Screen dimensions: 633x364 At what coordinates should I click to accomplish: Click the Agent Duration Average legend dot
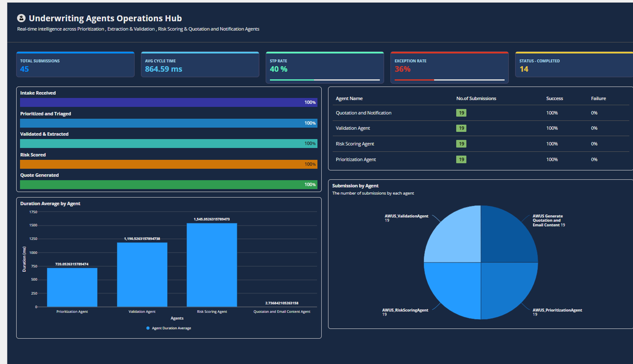coord(148,328)
